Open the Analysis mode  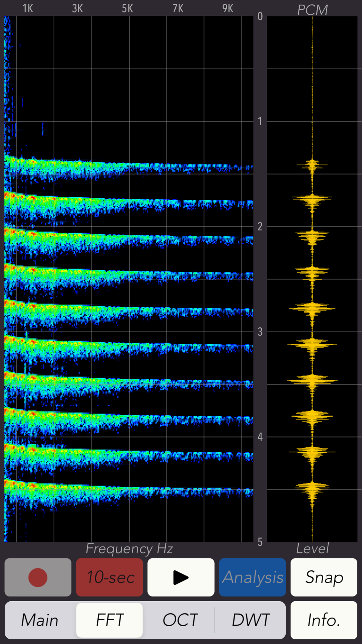(x=252, y=577)
